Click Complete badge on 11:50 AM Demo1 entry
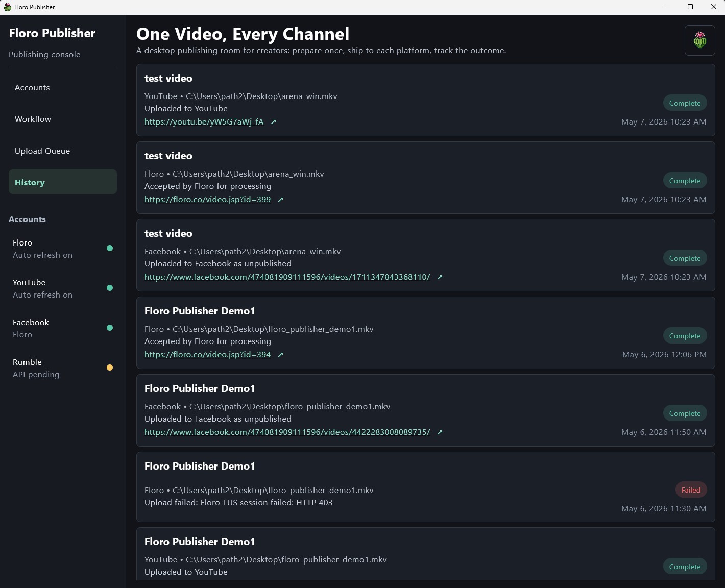This screenshot has height=588, width=725. click(685, 413)
